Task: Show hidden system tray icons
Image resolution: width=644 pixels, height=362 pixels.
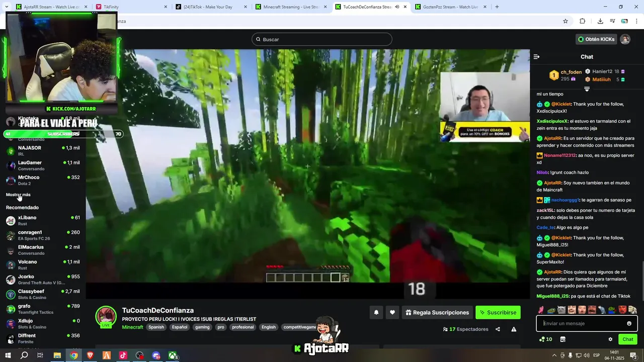Action: tap(554, 355)
